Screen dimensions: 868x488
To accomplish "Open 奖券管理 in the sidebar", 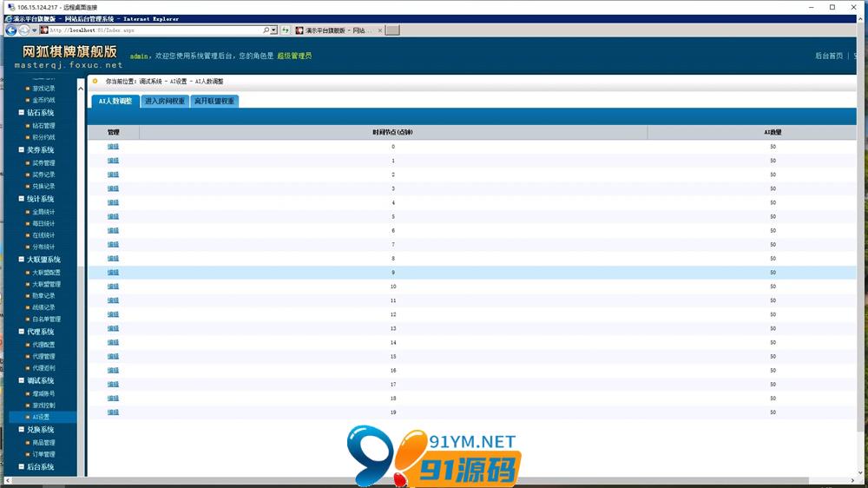I will coord(43,163).
